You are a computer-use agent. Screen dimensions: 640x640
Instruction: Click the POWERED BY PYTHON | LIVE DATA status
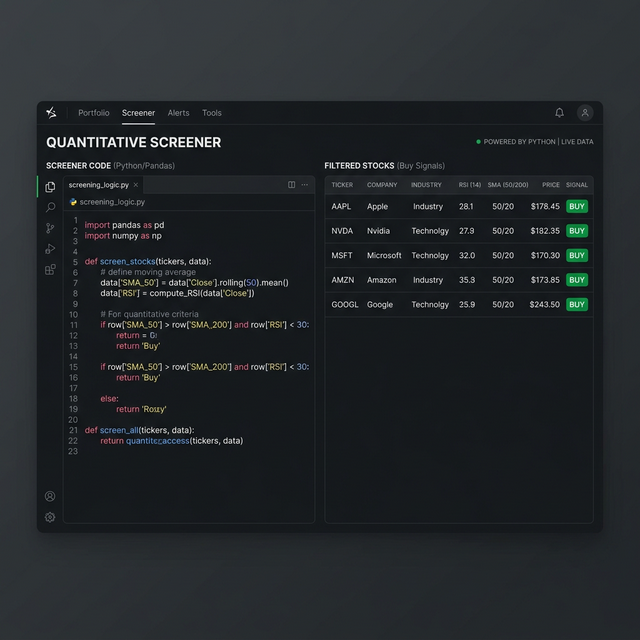[535, 142]
